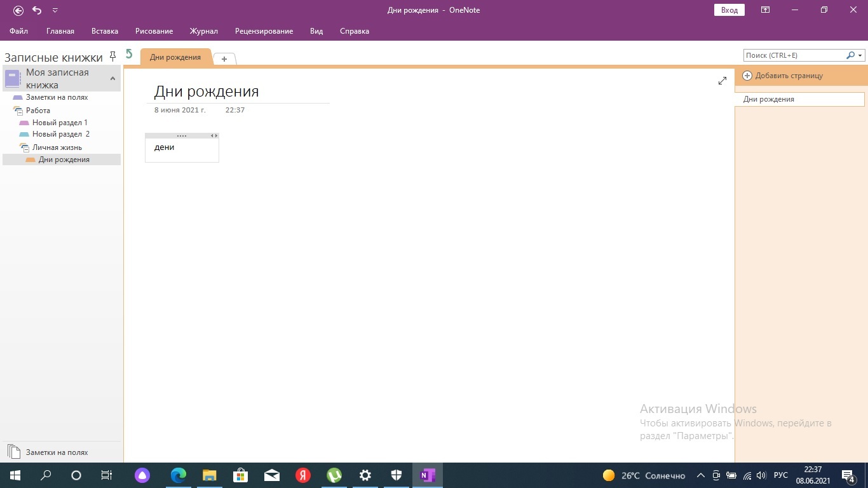
Task: Click the Моя записная книжка notebook icon
Action: (13, 78)
